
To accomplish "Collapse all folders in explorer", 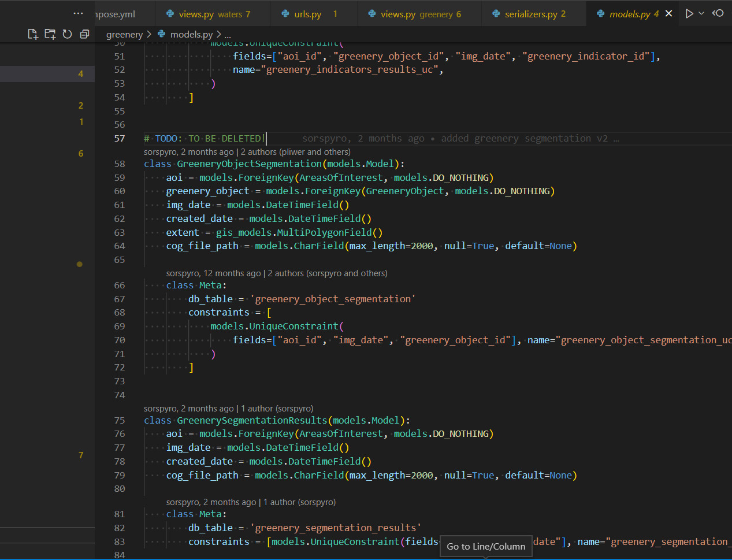I will pyautogui.click(x=84, y=34).
